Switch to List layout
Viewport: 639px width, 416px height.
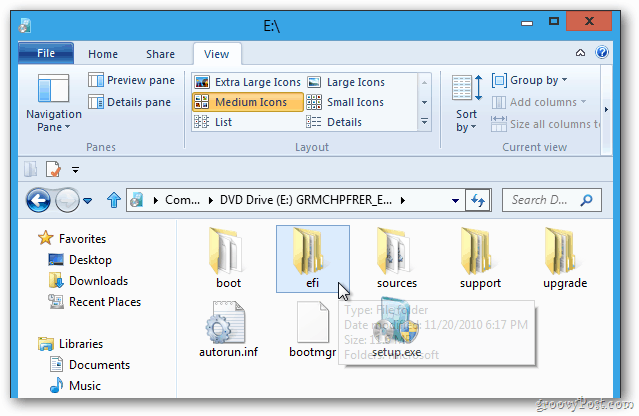(213, 122)
